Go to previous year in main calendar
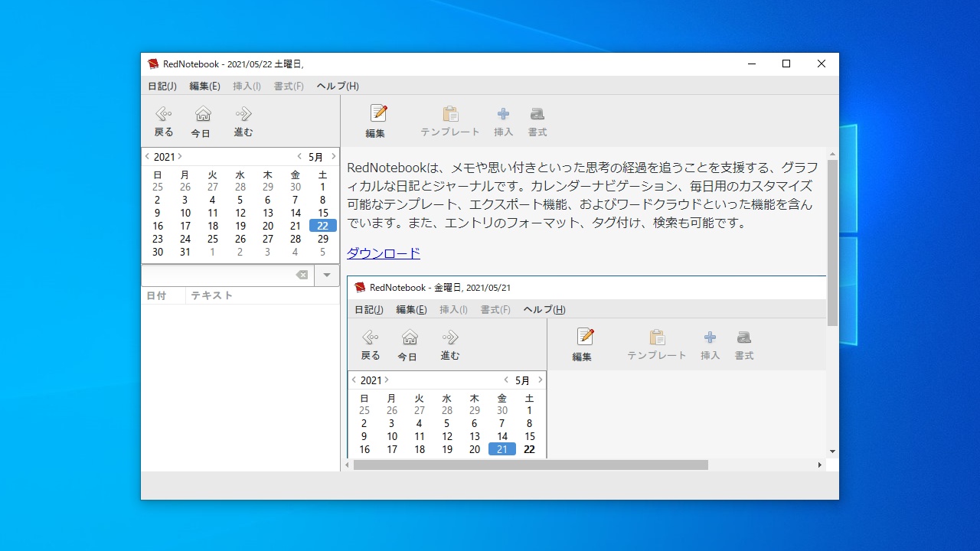 click(147, 157)
